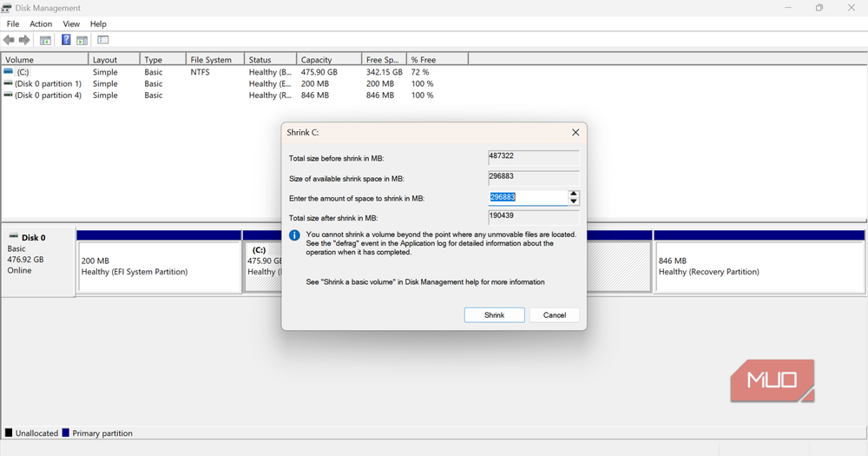Click the 72 % free cell
Screen dimensions: 868x456
[x=419, y=72]
